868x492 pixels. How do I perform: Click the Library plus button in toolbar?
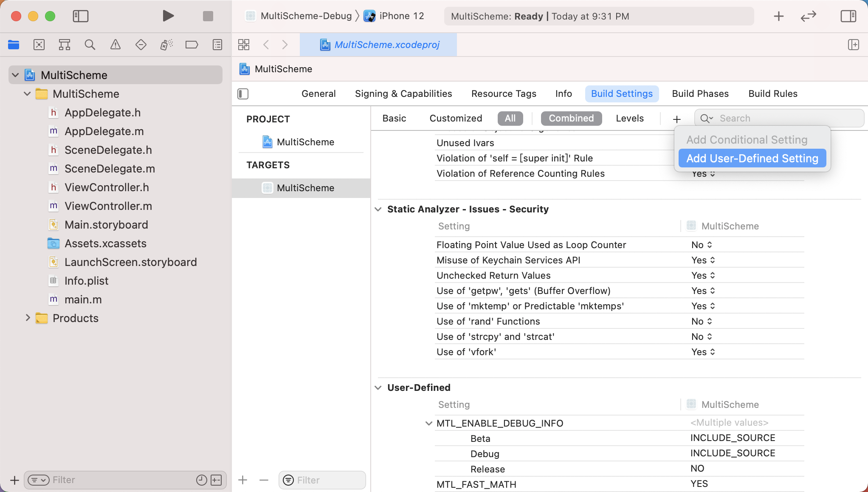pos(778,16)
